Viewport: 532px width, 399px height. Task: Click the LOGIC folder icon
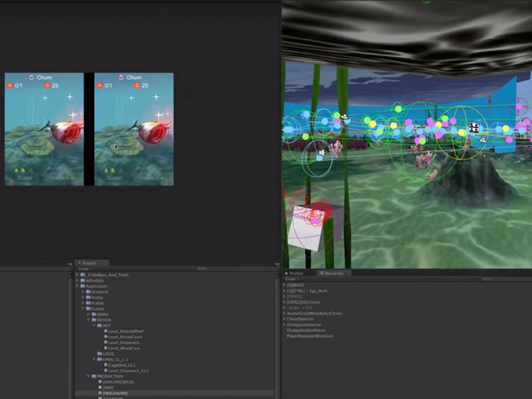click(x=100, y=354)
